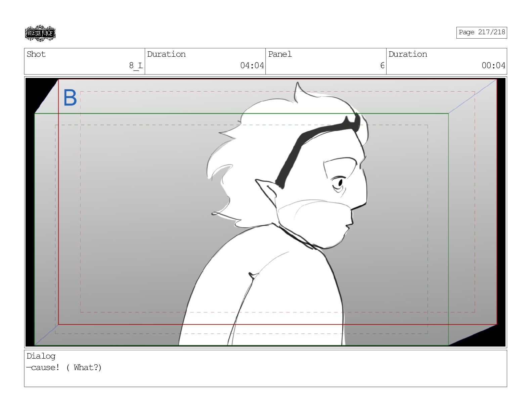Select the Shot label text
This screenshot has height=411, width=532.
click(x=36, y=54)
